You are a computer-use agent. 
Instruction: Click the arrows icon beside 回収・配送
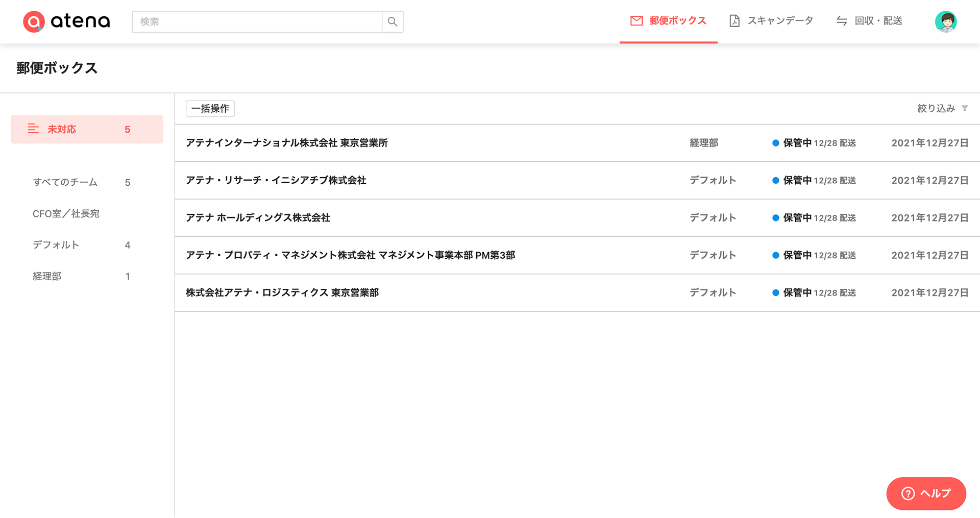point(842,21)
